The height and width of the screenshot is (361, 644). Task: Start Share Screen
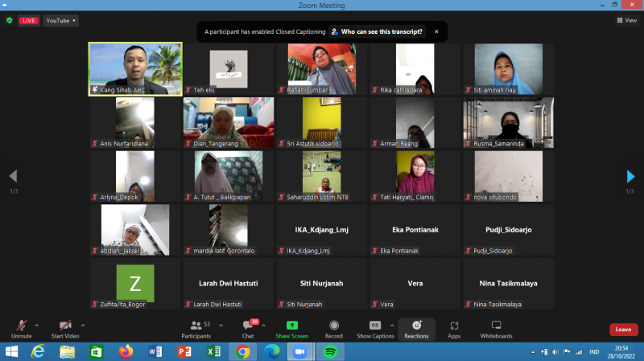tap(291, 327)
